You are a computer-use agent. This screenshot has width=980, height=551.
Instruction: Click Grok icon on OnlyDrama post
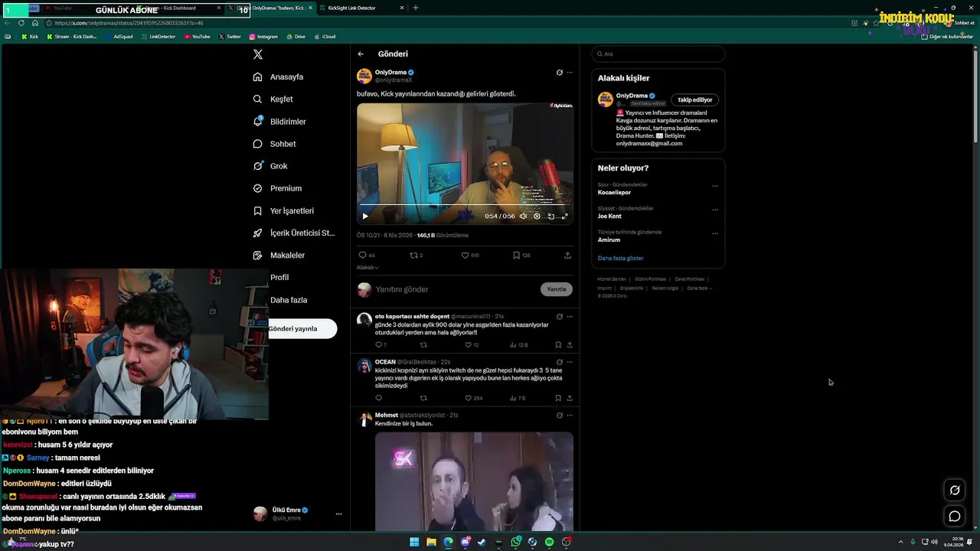coord(560,73)
